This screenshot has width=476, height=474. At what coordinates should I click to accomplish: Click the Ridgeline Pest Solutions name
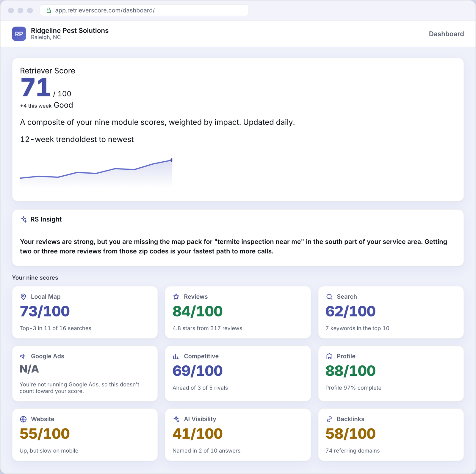tap(70, 31)
